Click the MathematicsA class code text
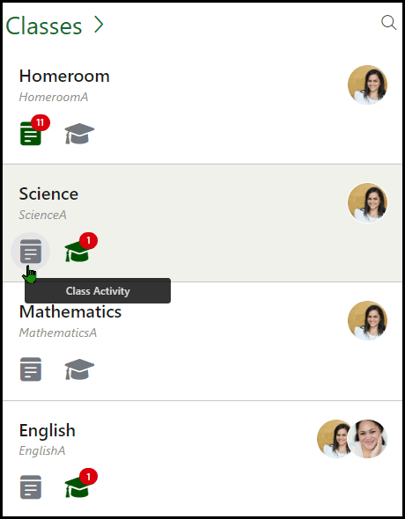 [58, 333]
